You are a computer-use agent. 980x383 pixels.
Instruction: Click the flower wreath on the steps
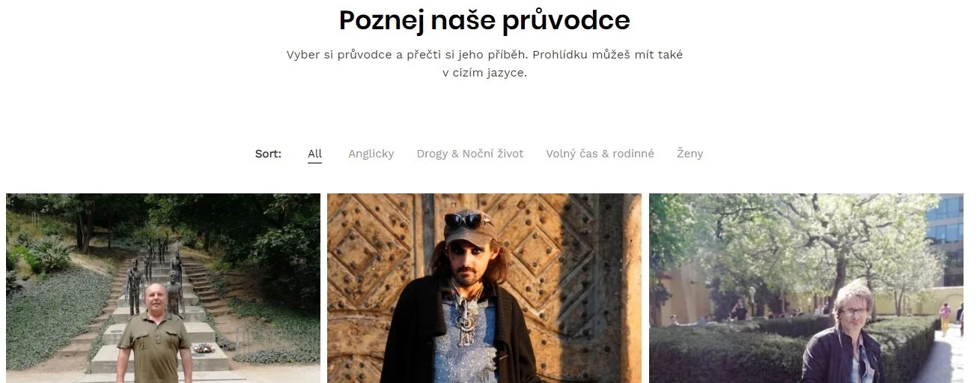(x=203, y=349)
